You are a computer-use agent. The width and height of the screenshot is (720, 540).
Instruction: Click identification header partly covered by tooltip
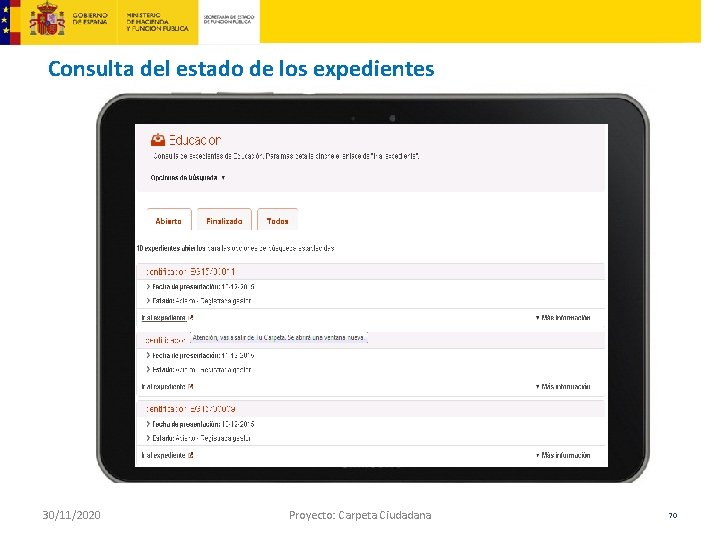pyautogui.click(x=165, y=341)
